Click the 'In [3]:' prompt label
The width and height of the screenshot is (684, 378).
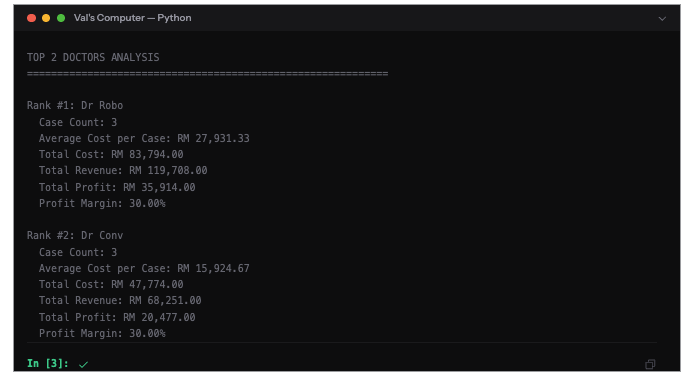pos(48,363)
